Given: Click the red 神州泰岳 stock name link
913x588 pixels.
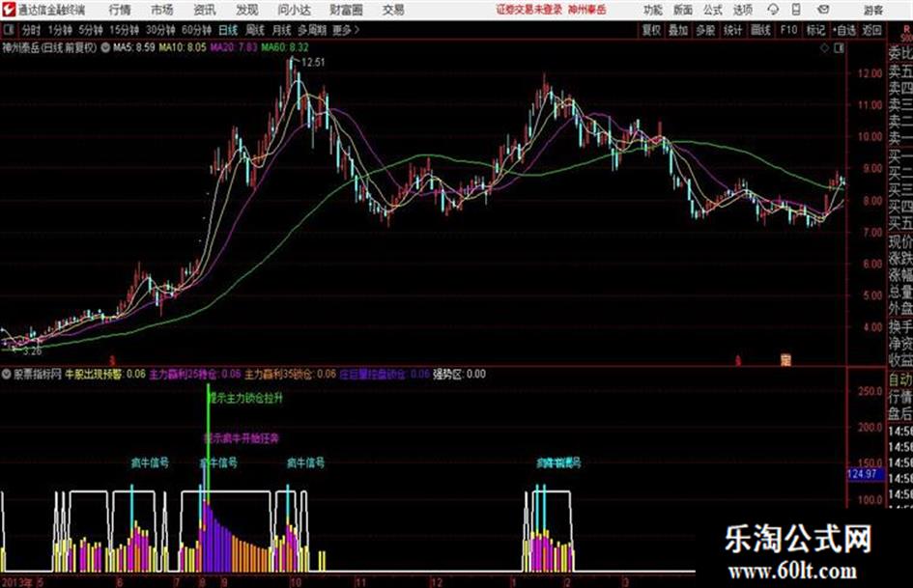Looking at the screenshot, I should 587,10.
